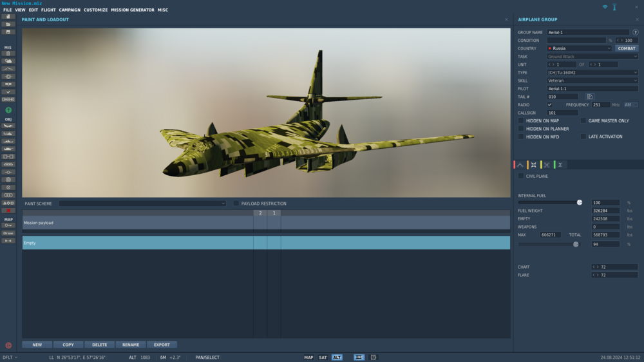Select the ground vehicle tank tool
644x362 pixels.
coord(8,149)
